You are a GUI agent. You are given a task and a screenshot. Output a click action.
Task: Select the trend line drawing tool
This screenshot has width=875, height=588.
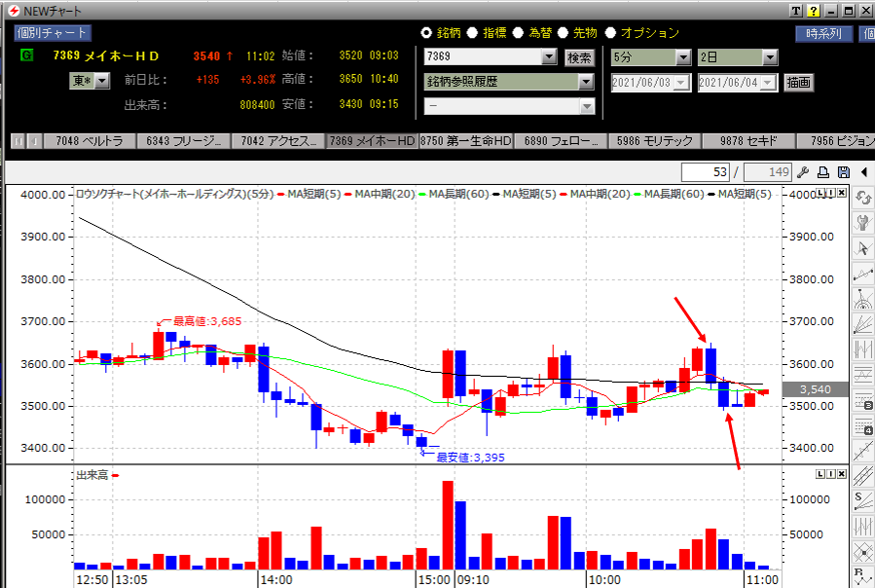pos(863,274)
